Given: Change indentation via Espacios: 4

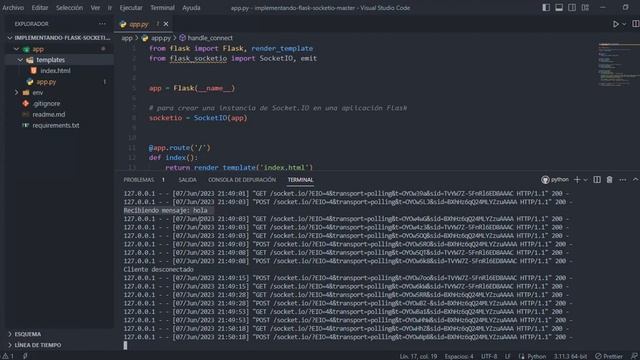Looking at the screenshot, I should coord(459,356).
